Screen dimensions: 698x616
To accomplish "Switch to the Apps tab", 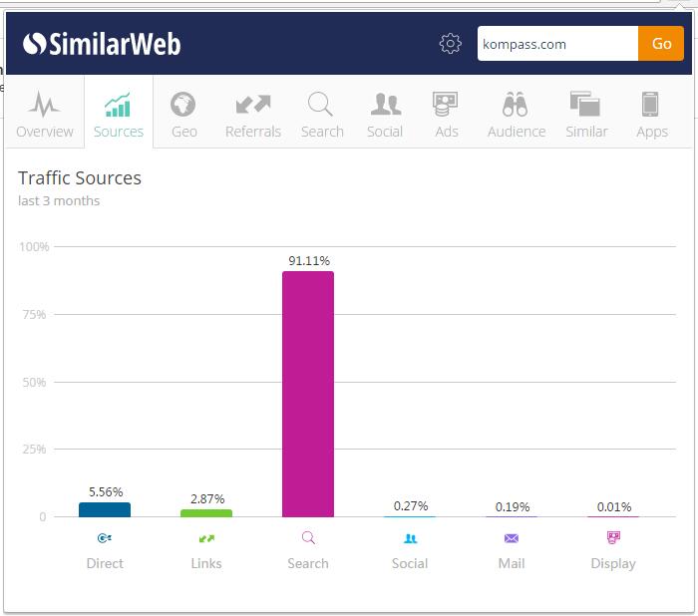I will [x=652, y=114].
